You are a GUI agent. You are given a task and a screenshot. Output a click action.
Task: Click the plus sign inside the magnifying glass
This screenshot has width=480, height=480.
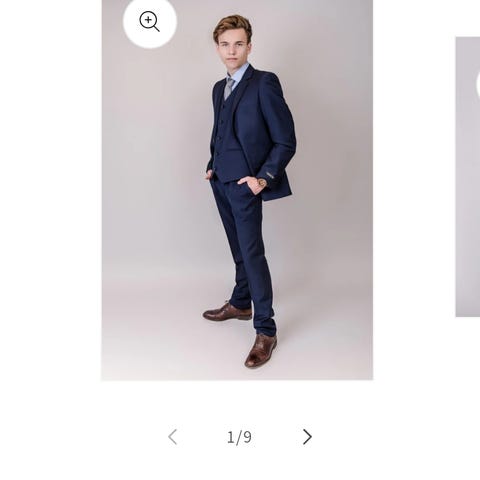(x=148, y=20)
